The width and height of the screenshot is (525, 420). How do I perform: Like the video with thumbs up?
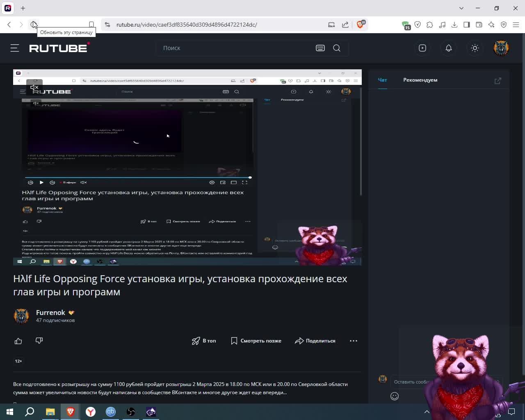tap(18, 341)
